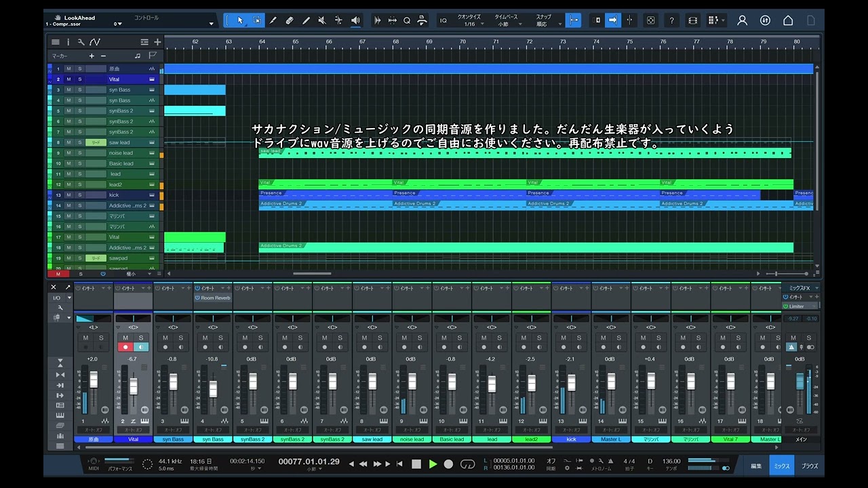Image resolution: width=868 pixels, height=488 pixels.
Task: Switch to the ブラウズ view
Action: (x=809, y=466)
